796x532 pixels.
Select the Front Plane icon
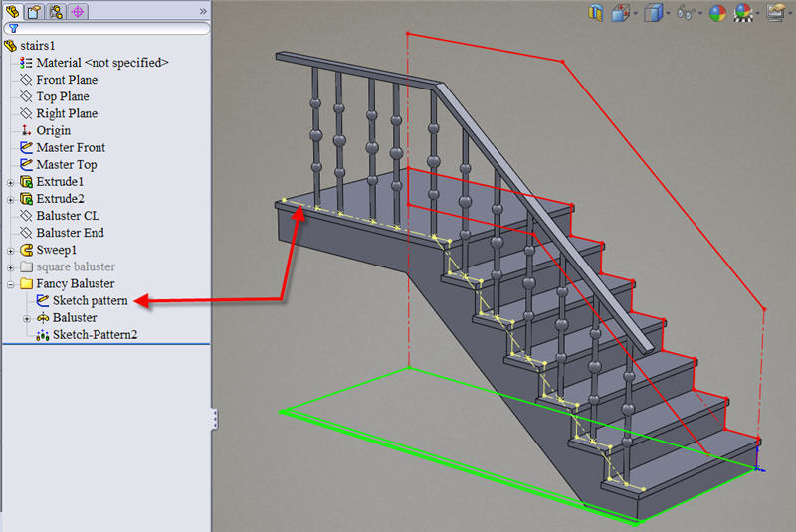point(26,80)
